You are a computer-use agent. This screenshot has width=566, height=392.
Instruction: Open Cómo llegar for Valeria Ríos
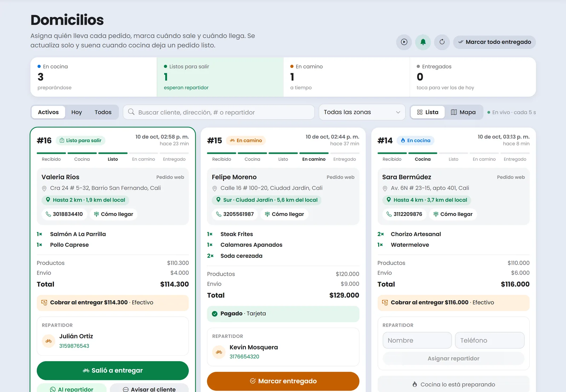[x=114, y=214]
